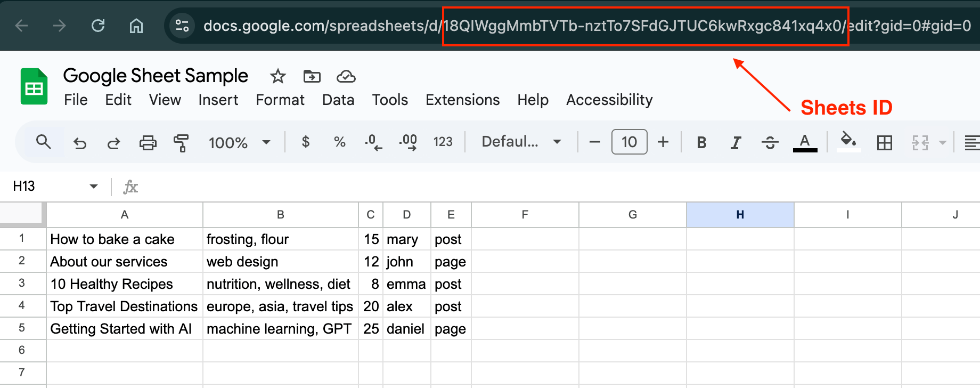This screenshot has width=980, height=388.
Task: Search the menus with magnifier icon
Action: [x=43, y=142]
